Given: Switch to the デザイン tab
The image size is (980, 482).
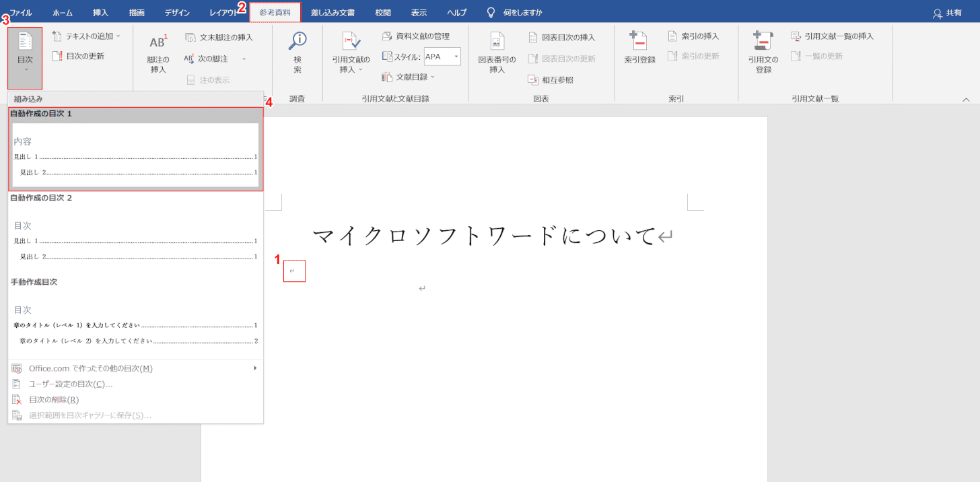Looking at the screenshot, I should click(x=177, y=13).
